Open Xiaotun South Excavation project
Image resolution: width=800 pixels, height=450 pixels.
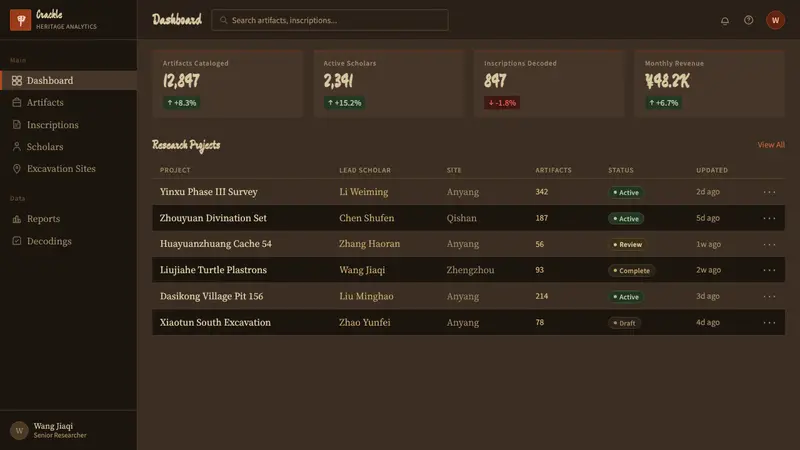click(215, 322)
